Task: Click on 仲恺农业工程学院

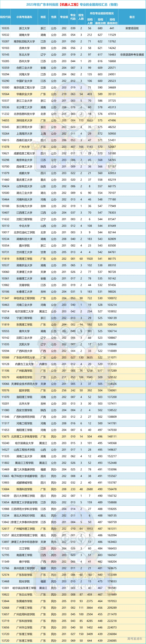Action: point(24,298)
